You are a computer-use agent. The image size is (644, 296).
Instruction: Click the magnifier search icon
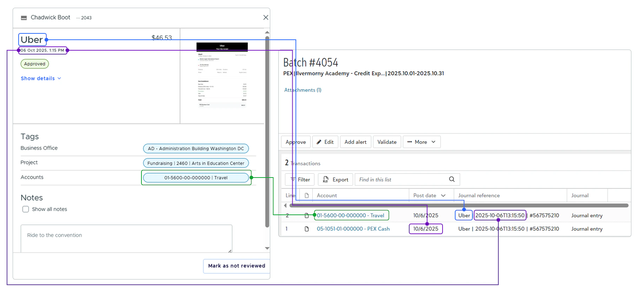click(x=452, y=179)
